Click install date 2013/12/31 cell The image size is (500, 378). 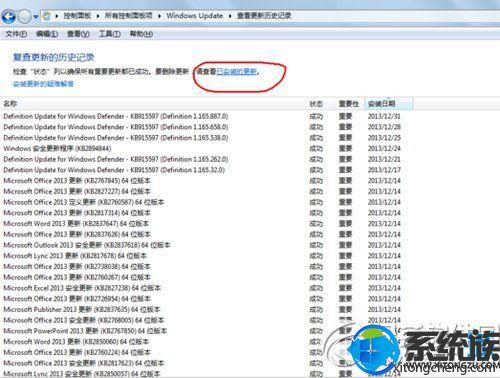384,116
